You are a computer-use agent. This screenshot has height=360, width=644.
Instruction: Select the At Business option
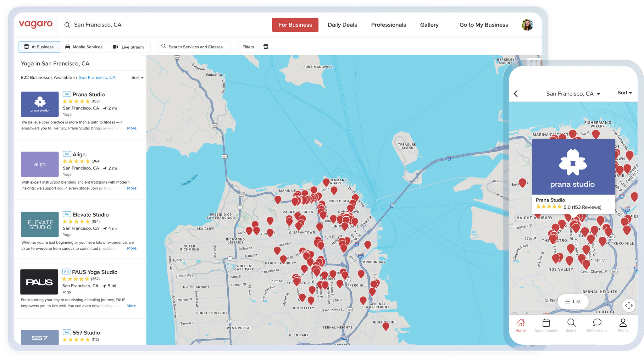click(x=39, y=47)
